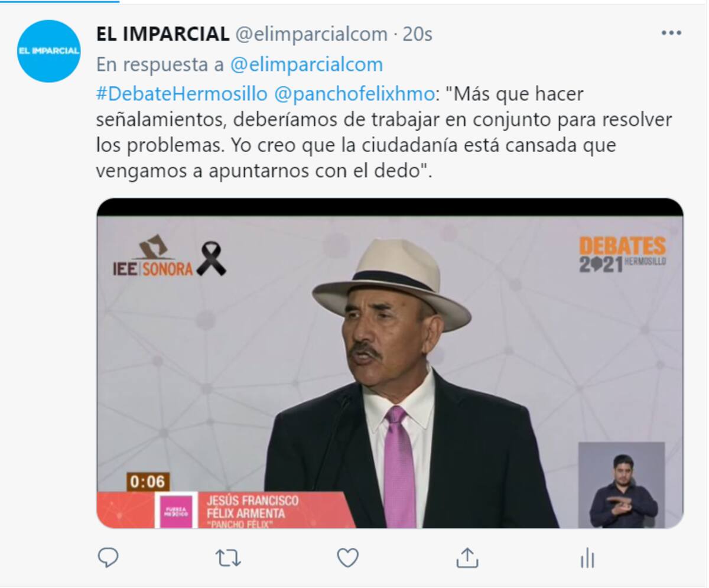Click the reply speech bubble icon
Image resolution: width=709 pixels, height=588 pixels.
coord(108,557)
